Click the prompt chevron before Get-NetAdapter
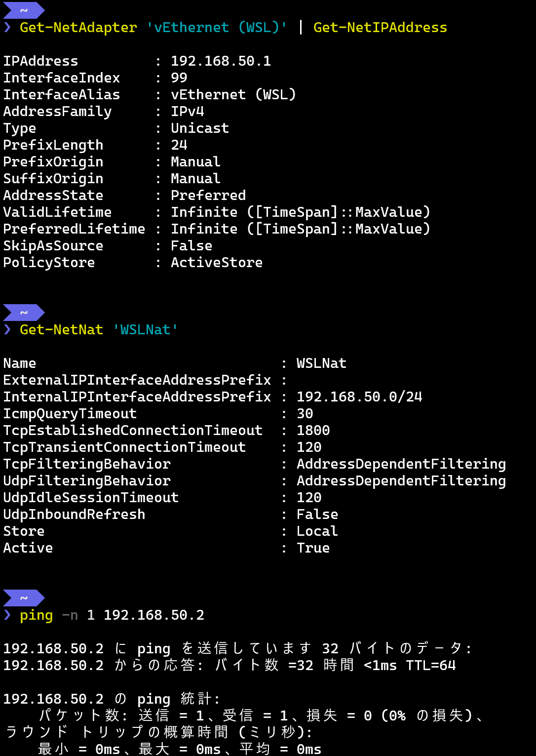 click(x=7, y=27)
